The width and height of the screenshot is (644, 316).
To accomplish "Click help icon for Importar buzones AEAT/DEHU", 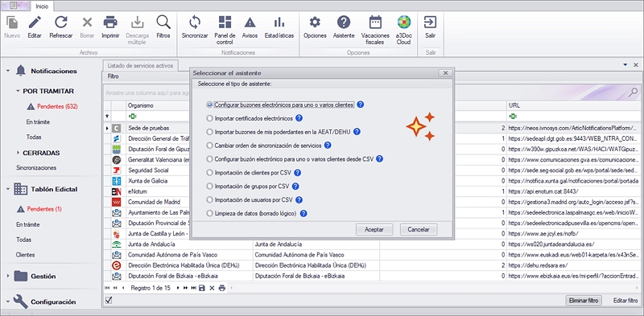I will click(x=357, y=132).
